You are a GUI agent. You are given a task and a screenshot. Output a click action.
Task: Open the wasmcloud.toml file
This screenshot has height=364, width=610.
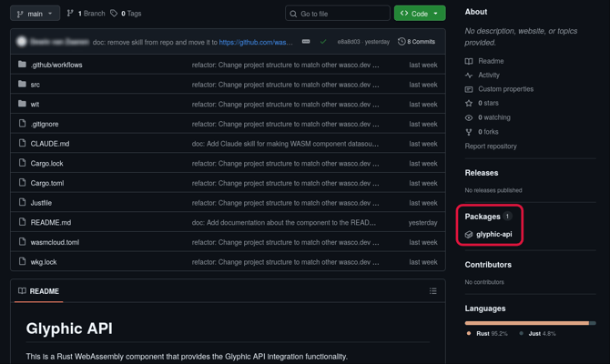point(55,242)
